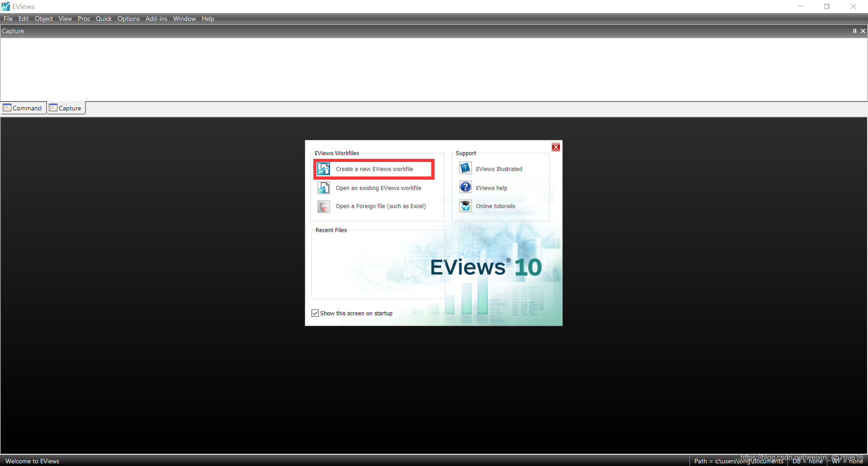Open the File menu
The height and width of the screenshot is (466, 868).
pyautogui.click(x=8, y=19)
